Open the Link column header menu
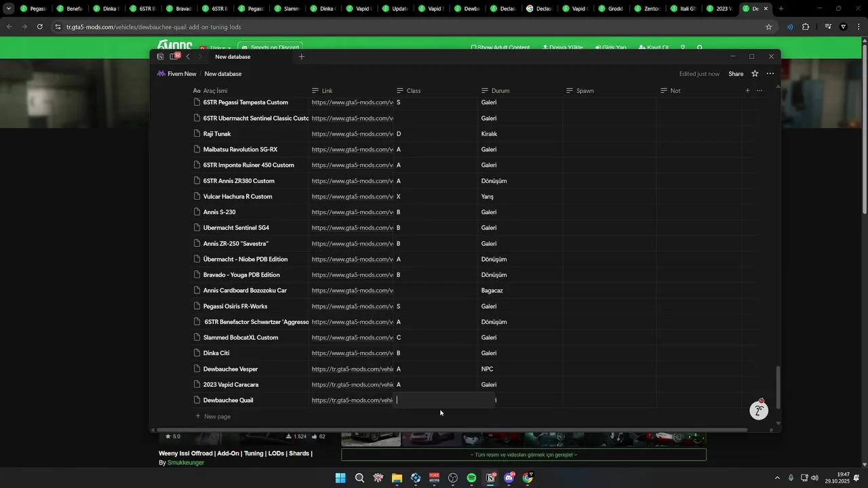 322,91
